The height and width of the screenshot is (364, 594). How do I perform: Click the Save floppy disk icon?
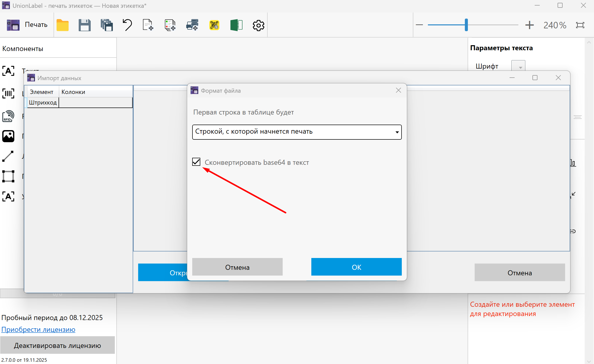(x=84, y=25)
